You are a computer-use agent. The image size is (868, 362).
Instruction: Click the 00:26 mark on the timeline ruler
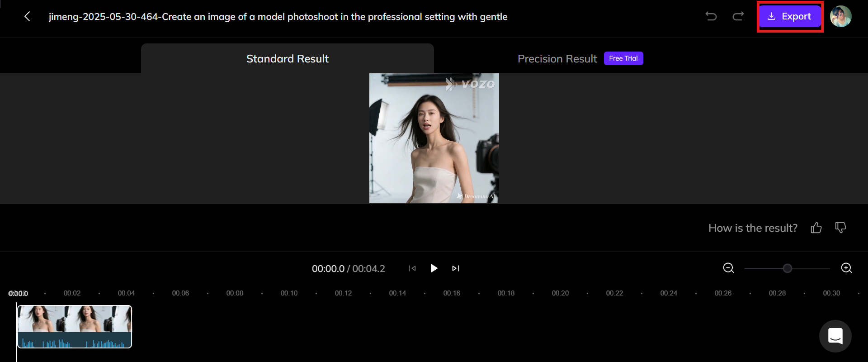(x=723, y=293)
